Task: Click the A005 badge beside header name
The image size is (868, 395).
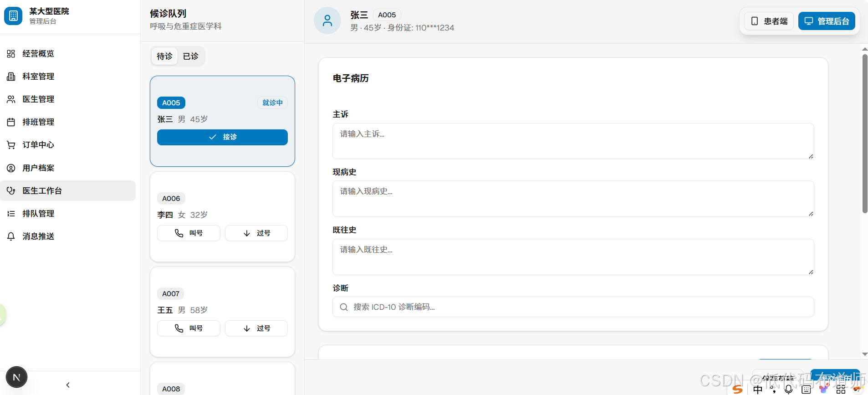Action: click(x=387, y=15)
